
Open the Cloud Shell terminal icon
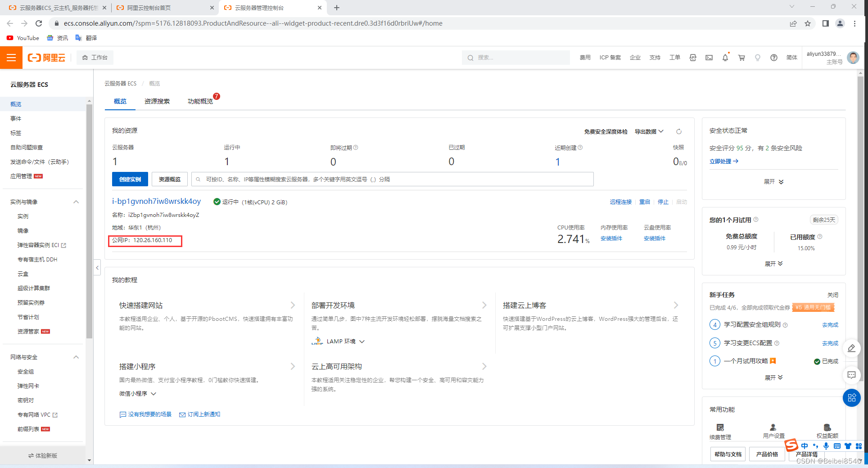tap(709, 58)
